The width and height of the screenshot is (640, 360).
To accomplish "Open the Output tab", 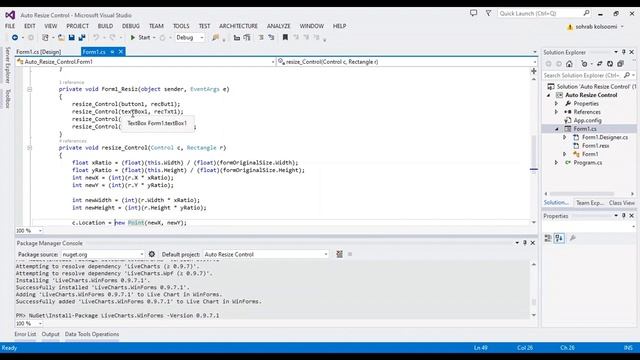I will coord(51,334).
